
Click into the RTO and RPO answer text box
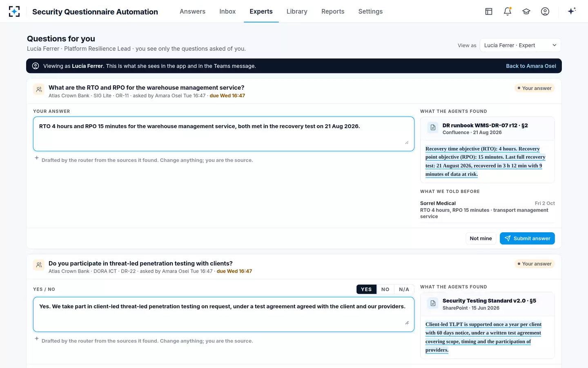[x=224, y=134]
